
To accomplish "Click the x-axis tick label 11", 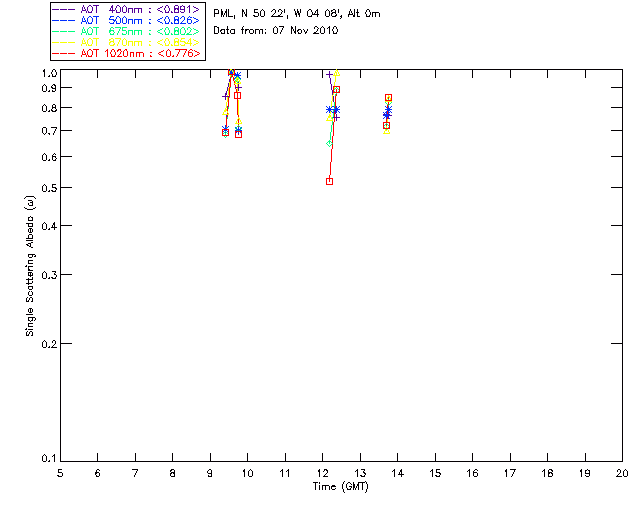I will (x=285, y=473).
